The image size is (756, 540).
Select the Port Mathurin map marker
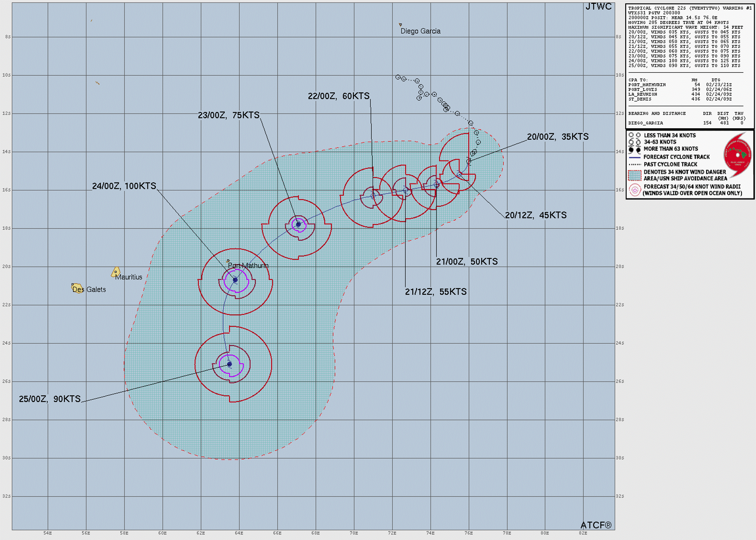tap(228, 261)
